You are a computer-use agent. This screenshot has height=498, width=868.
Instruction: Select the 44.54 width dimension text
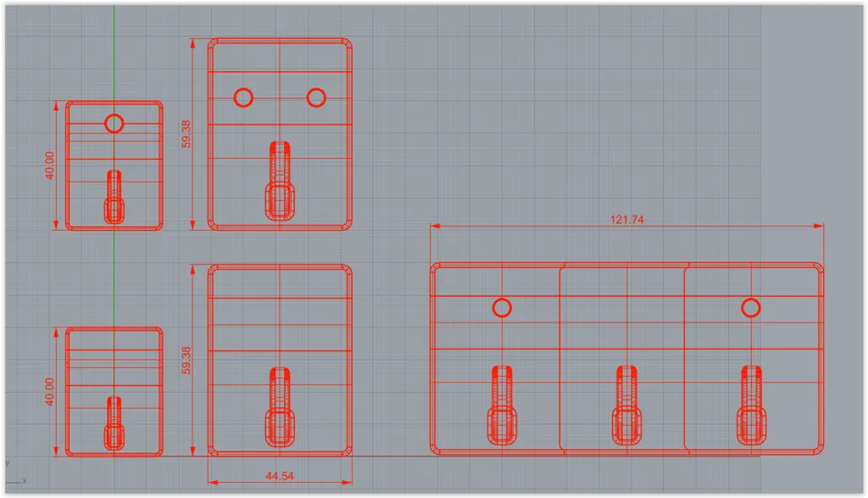click(x=280, y=476)
